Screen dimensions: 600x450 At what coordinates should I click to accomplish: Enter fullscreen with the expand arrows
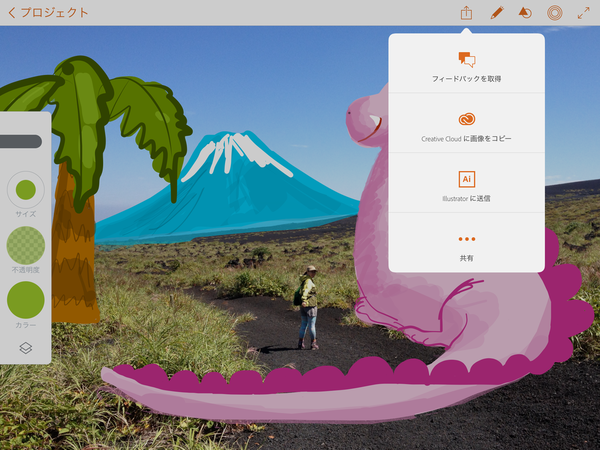(x=584, y=13)
